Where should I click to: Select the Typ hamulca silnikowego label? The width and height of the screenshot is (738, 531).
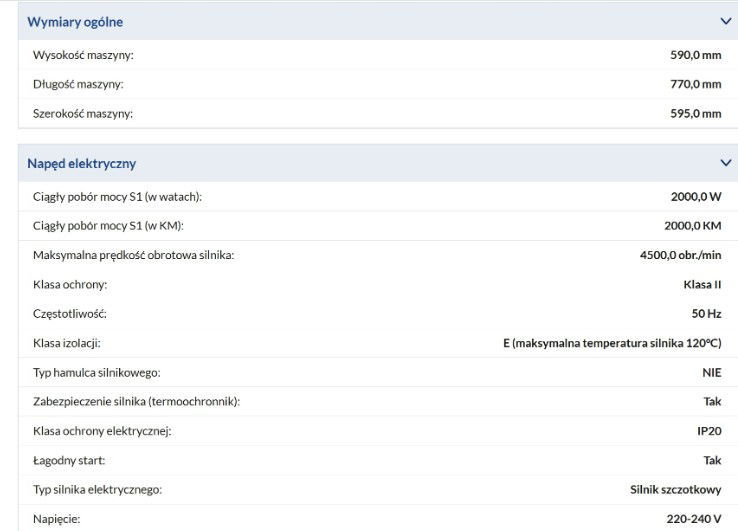[x=96, y=372]
